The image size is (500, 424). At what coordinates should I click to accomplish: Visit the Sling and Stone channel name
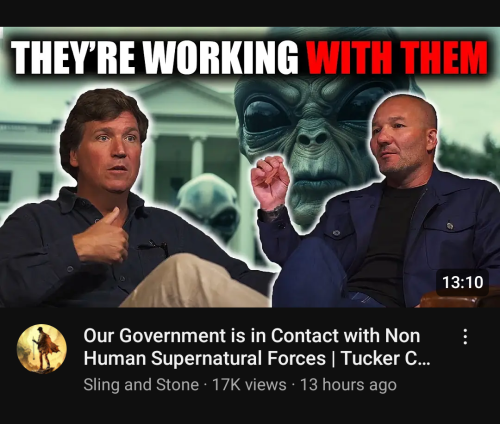(141, 385)
